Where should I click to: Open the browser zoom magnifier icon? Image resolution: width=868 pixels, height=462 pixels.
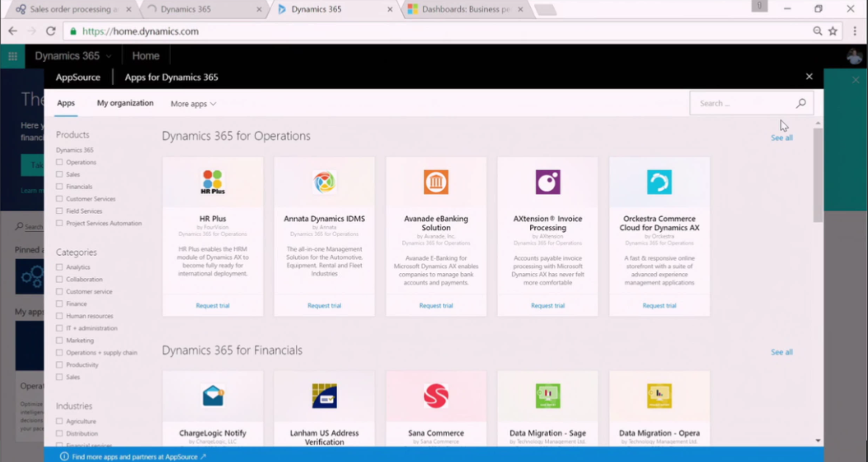click(817, 31)
